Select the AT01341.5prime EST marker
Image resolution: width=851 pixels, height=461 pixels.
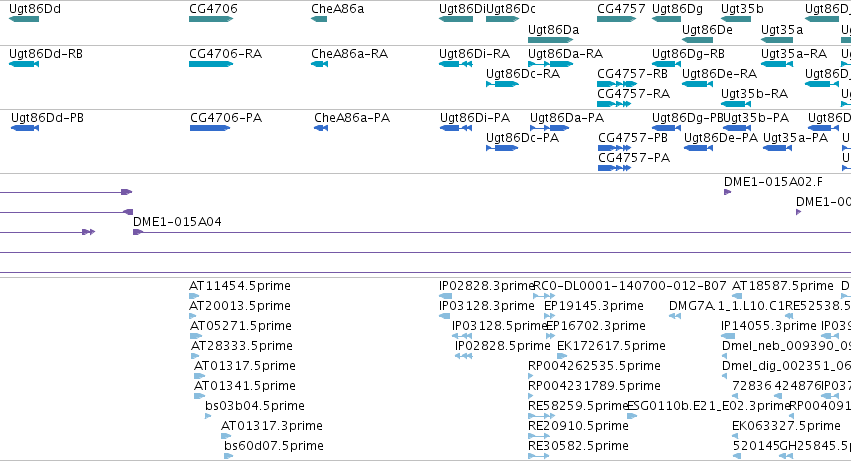coord(199,396)
